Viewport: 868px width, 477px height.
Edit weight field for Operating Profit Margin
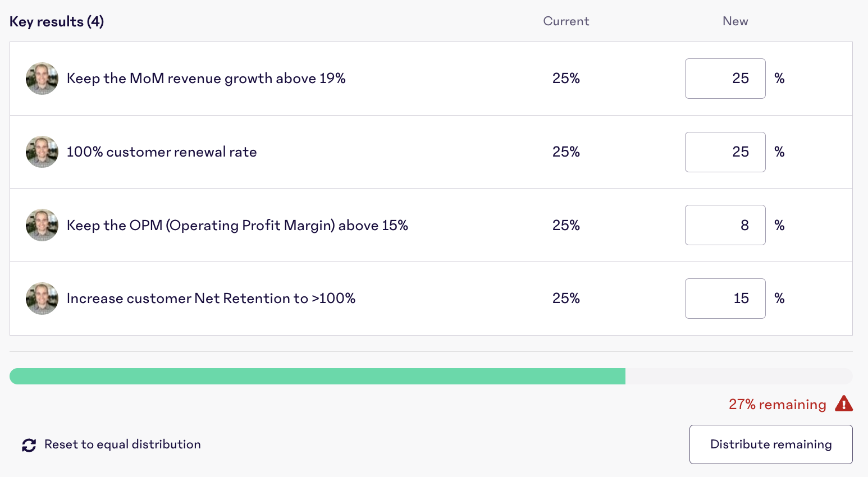(x=725, y=225)
